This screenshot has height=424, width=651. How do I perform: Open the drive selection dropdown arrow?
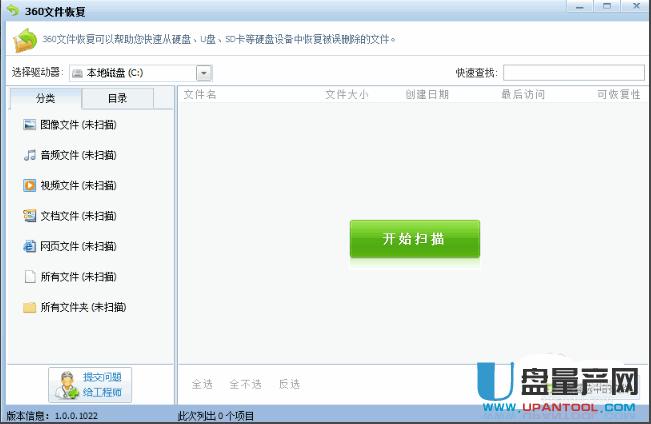pyautogui.click(x=204, y=73)
